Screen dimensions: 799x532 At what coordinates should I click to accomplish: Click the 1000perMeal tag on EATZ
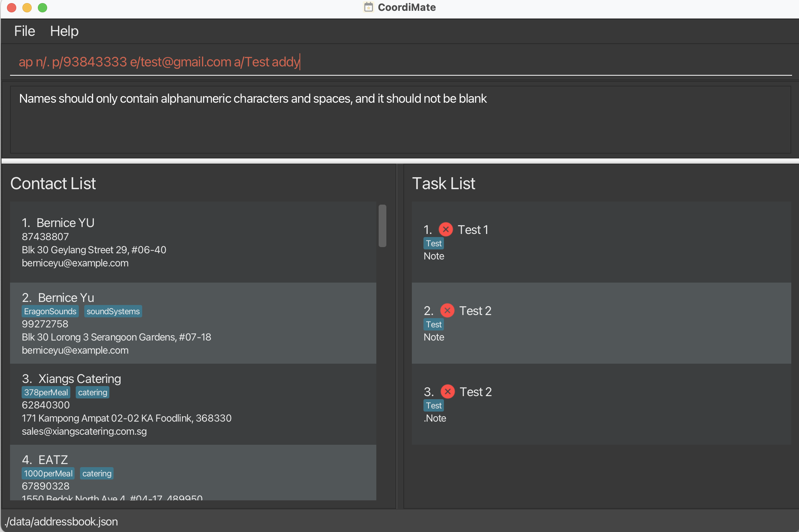(x=48, y=473)
